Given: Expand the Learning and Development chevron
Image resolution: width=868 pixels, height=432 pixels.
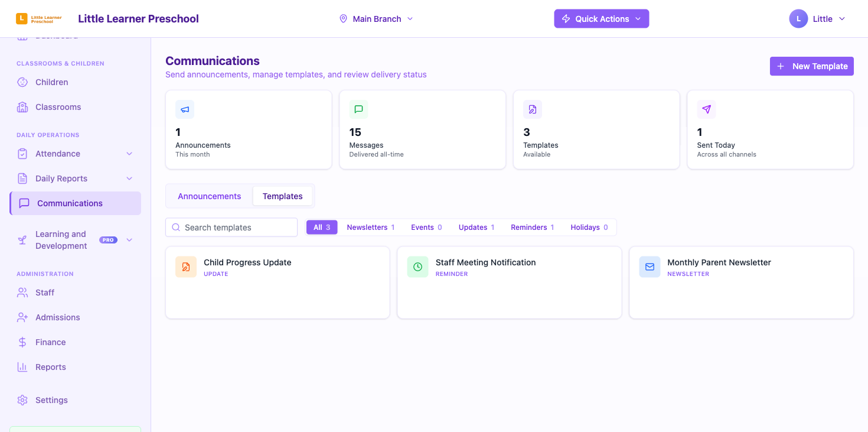Looking at the screenshot, I should point(129,240).
